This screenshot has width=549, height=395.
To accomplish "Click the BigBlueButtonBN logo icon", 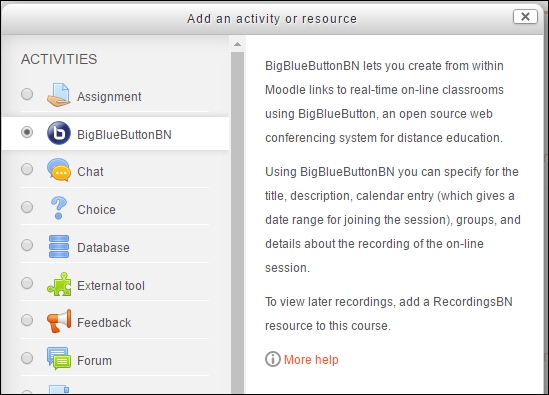I will 58,133.
